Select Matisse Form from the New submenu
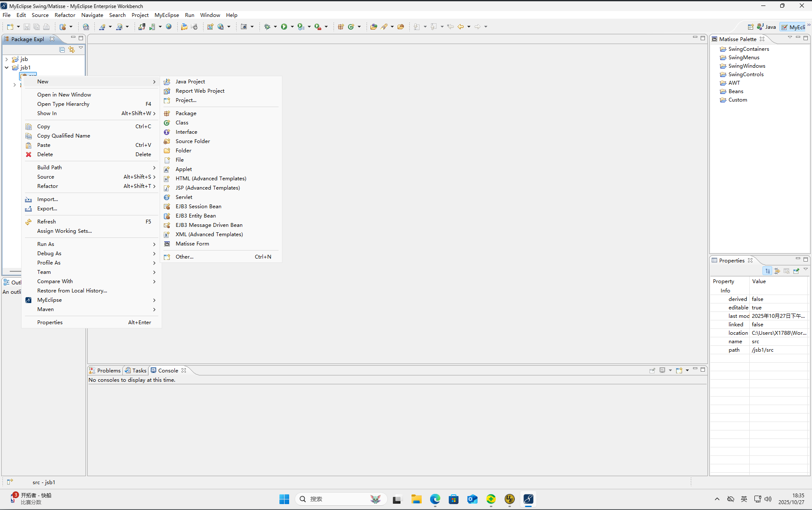812x510 pixels. (x=221, y=244)
